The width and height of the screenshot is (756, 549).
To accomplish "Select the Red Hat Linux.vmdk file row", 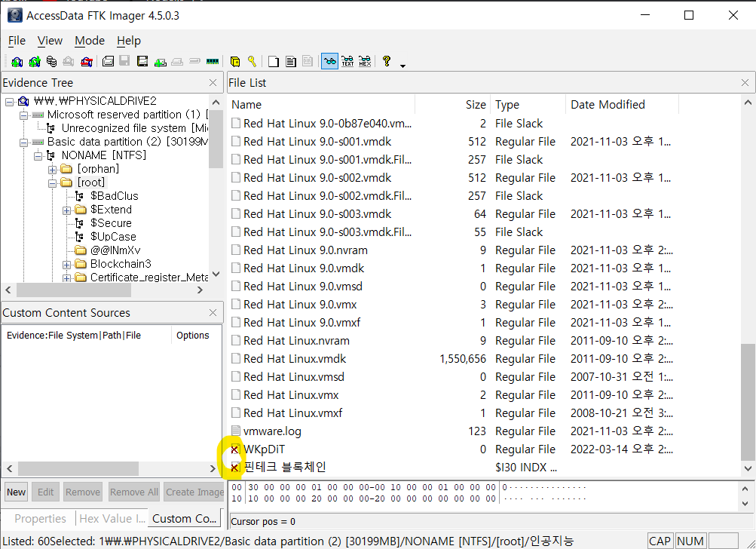I will point(452,359).
